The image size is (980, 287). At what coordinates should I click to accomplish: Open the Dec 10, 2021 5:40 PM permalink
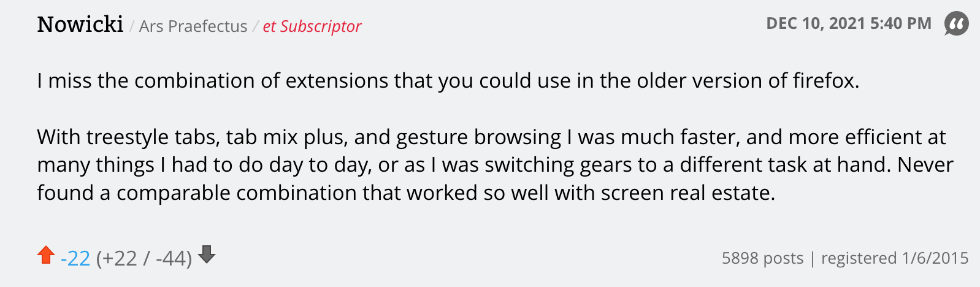coord(848,24)
